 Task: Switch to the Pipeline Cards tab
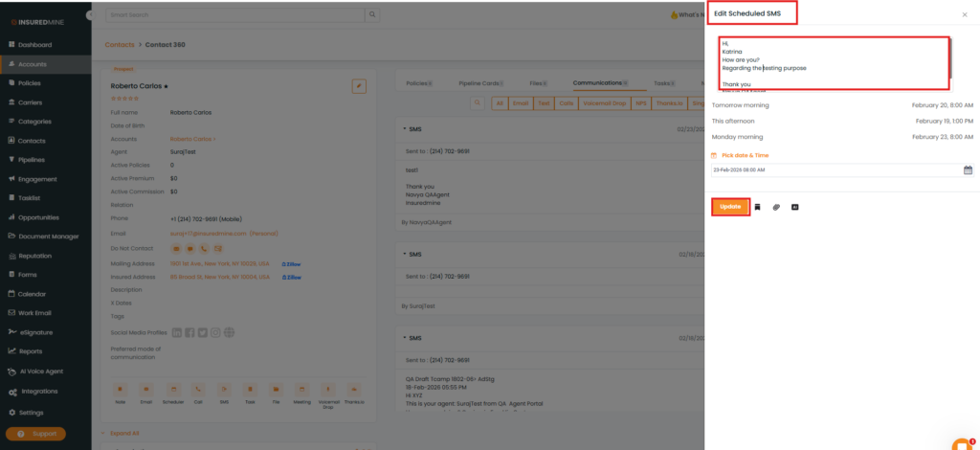click(x=466, y=83)
